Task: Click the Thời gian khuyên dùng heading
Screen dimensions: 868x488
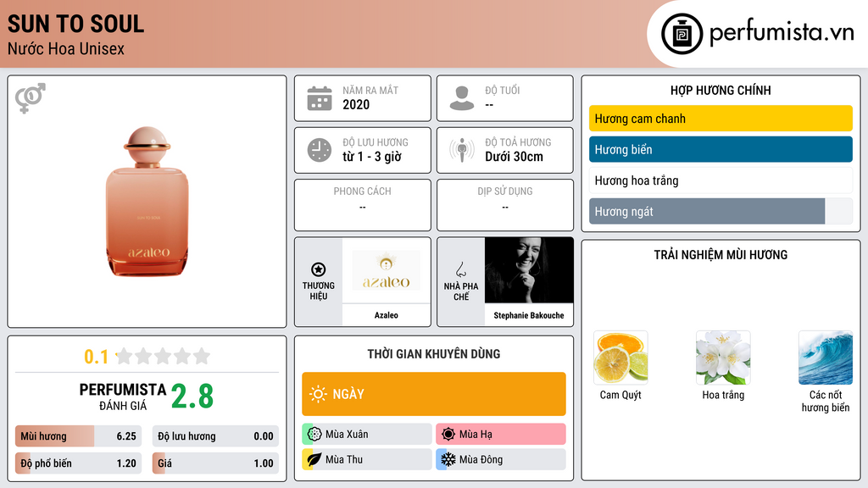Action: [434, 353]
